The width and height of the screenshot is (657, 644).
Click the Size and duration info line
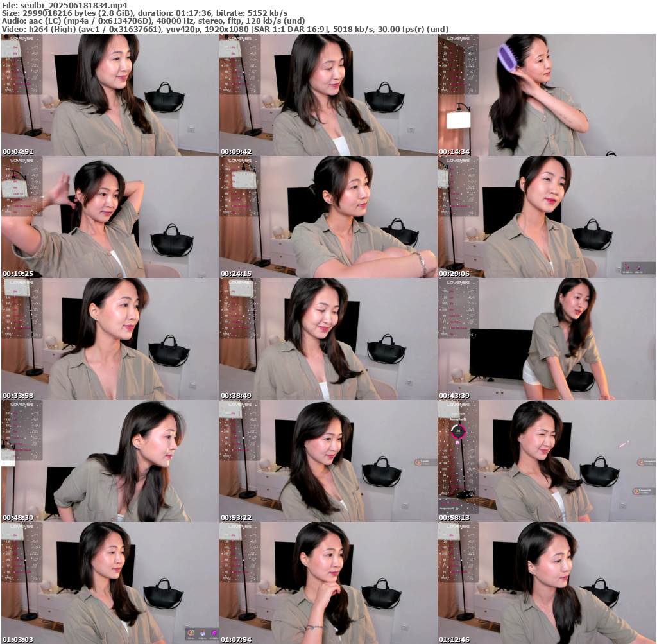144,13
